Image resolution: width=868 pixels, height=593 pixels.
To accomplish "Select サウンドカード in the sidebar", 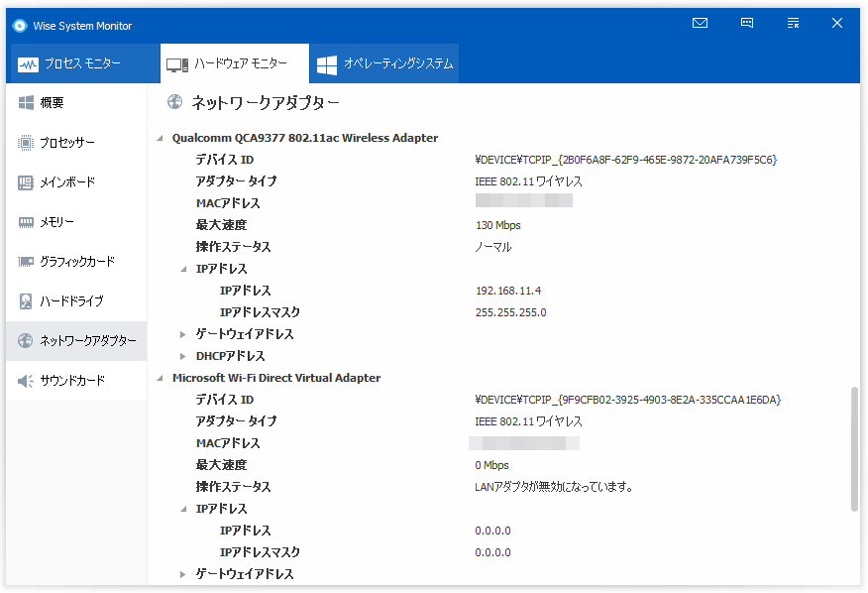I will (x=76, y=381).
